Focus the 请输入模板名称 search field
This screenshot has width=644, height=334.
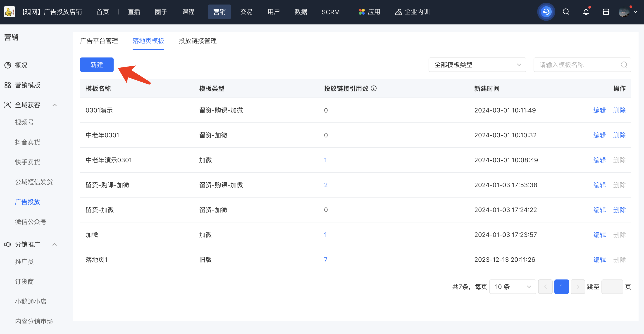pos(582,65)
